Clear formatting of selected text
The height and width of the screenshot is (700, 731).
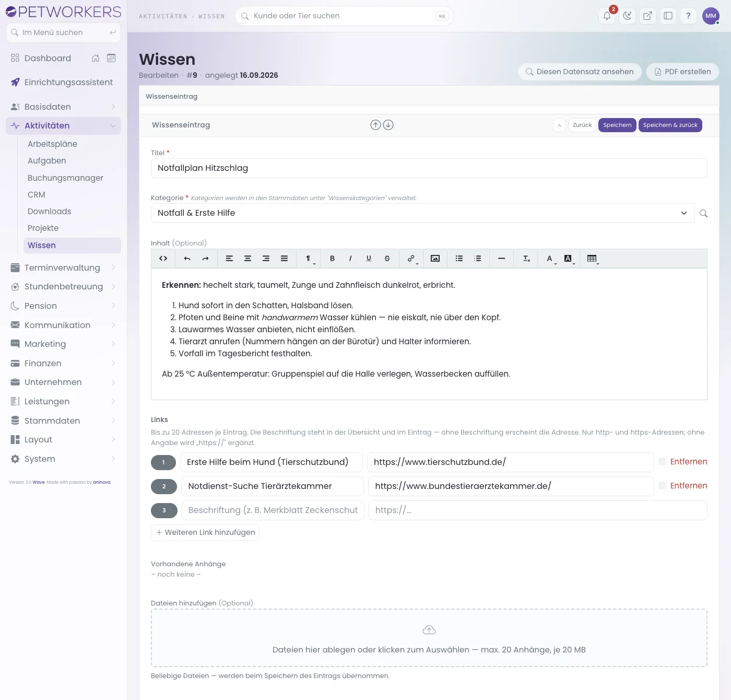(x=526, y=259)
